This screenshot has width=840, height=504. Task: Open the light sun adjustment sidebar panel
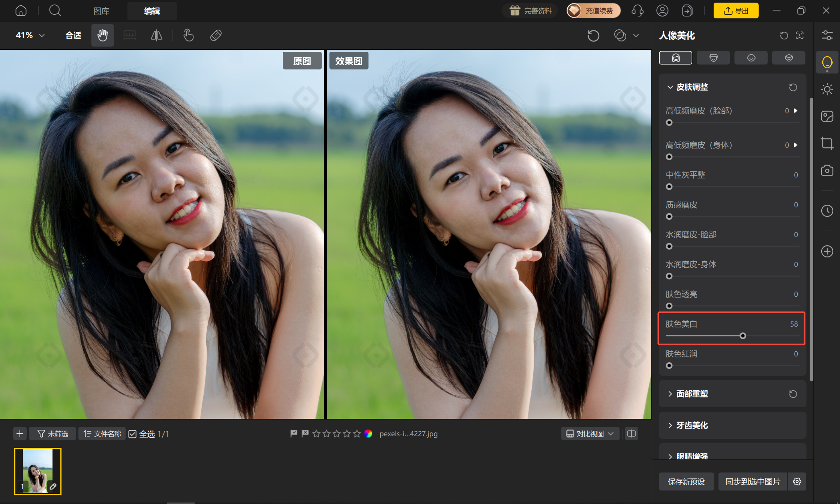pos(827,89)
